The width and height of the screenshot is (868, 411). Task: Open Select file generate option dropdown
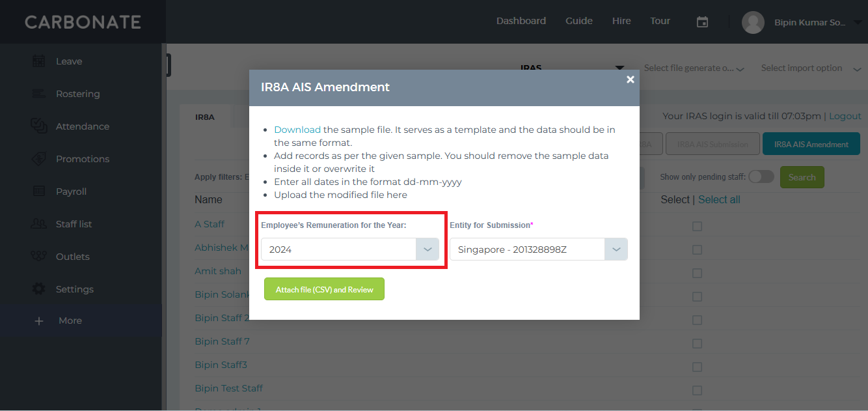(x=694, y=68)
